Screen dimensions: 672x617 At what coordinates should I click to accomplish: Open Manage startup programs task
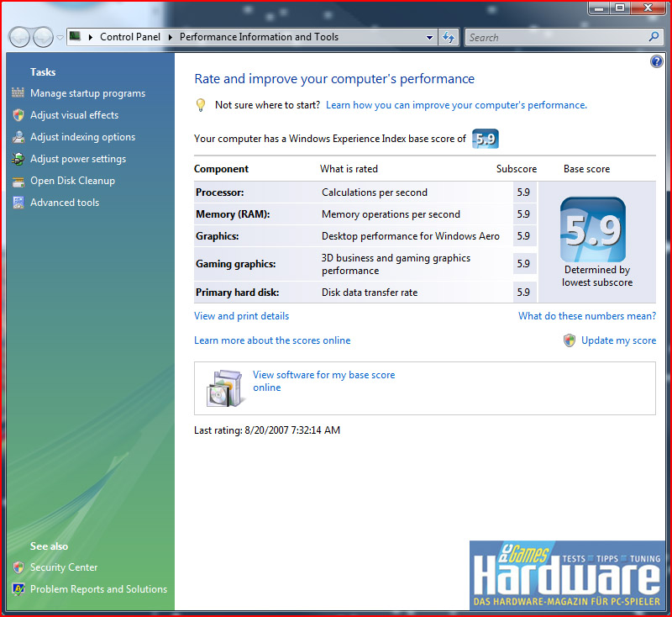coord(88,93)
